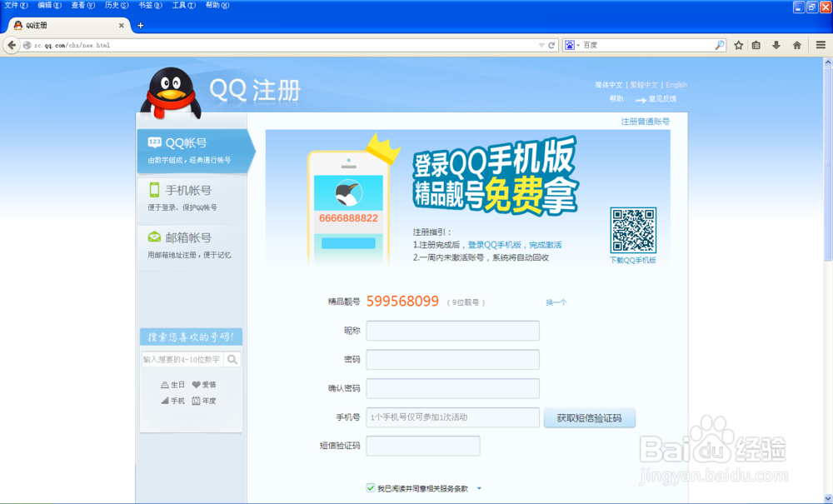Click the 获取短信验证码 button
The width and height of the screenshot is (833, 504).
tap(589, 418)
